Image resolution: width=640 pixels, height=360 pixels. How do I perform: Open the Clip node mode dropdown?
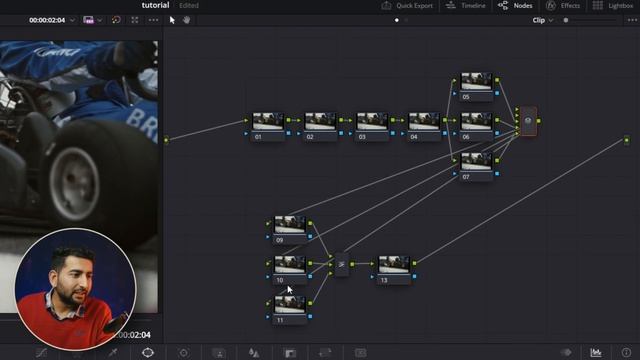[x=542, y=20]
